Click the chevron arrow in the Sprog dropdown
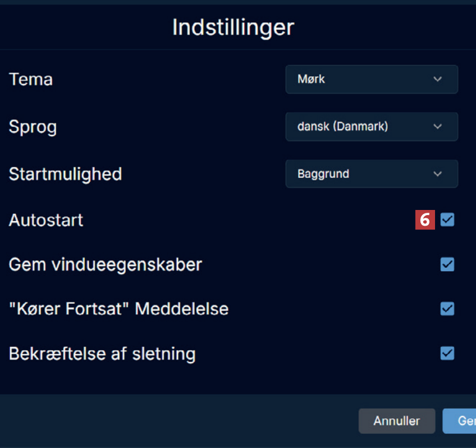 click(x=438, y=127)
